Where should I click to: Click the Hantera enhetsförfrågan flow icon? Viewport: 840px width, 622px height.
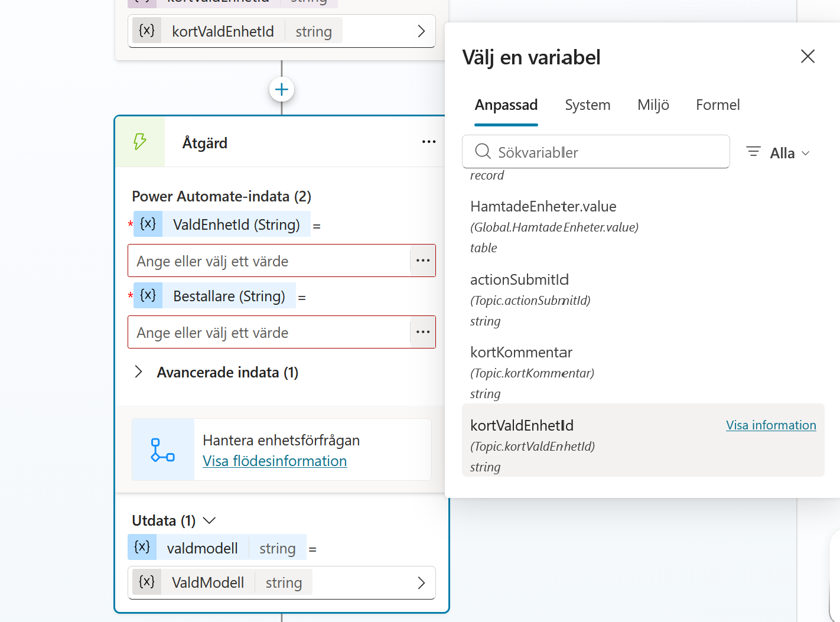(163, 450)
